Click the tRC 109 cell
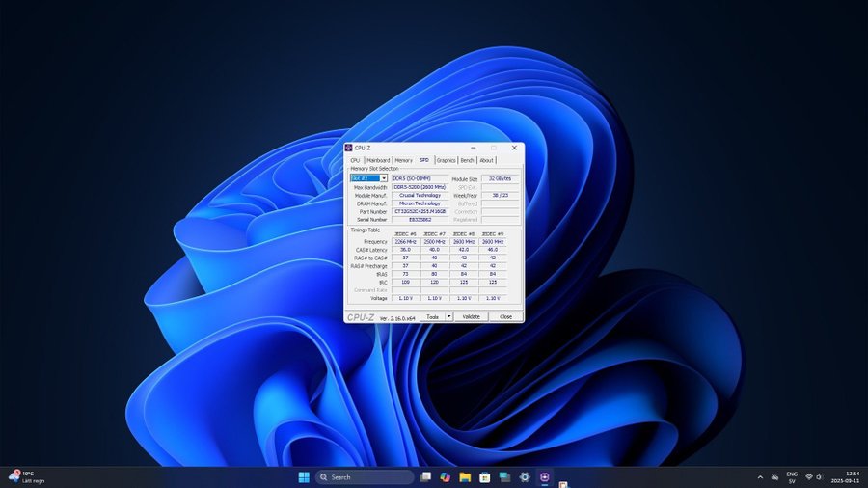Viewport: 868px width, 488px height. point(405,283)
